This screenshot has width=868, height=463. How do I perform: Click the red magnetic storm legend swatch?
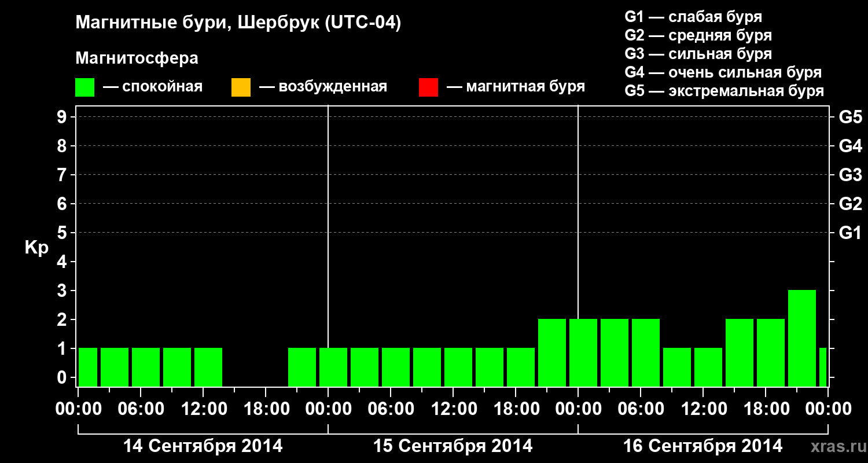428,87
